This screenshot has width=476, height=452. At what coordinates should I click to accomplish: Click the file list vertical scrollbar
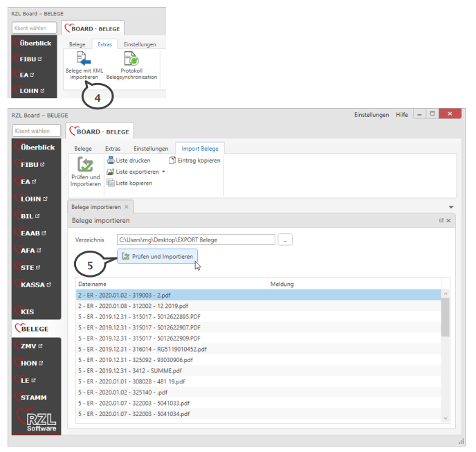point(446,320)
